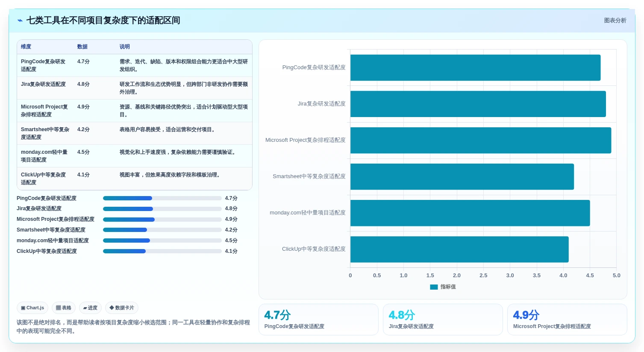Image resolution: width=644 pixels, height=352 pixels.
Task: Click the title 七类工具在不同项目复杂度下的适配区间
Action: [103, 21]
